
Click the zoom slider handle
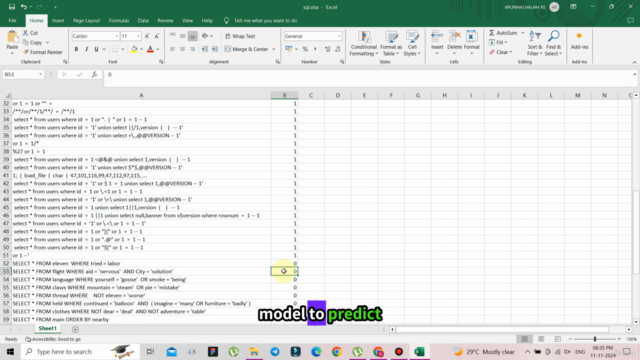coord(595,339)
